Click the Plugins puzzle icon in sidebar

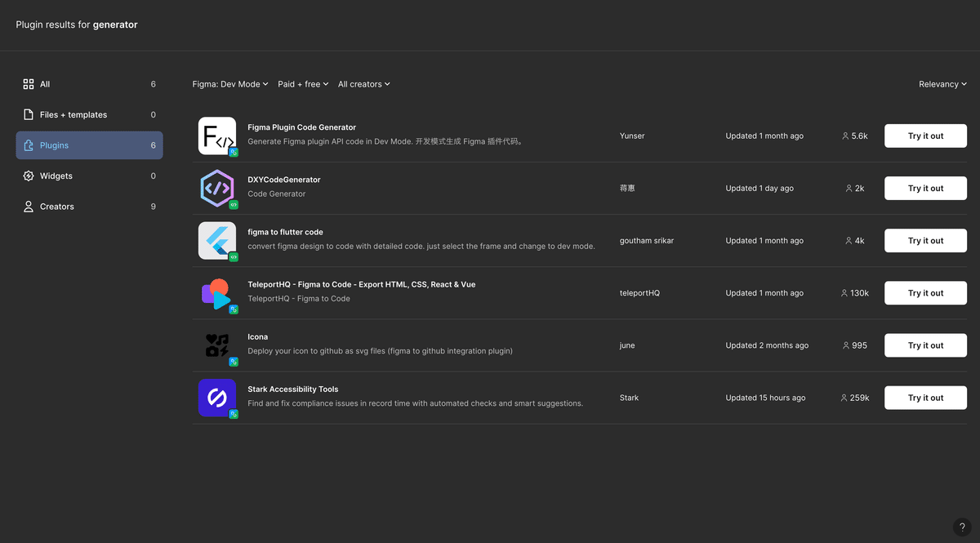29,145
